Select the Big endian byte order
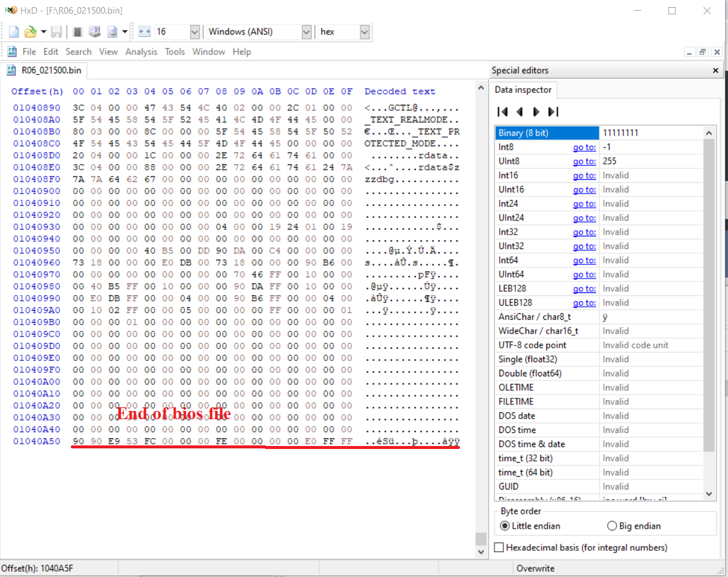This screenshot has height=577, width=728. coord(612,526)
